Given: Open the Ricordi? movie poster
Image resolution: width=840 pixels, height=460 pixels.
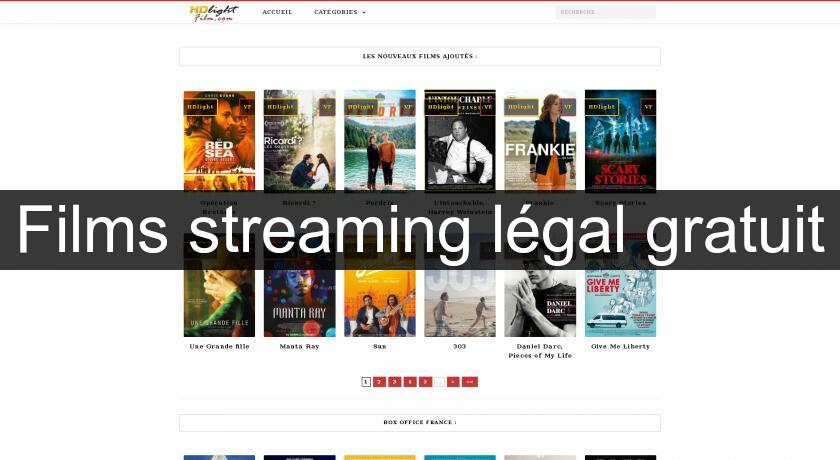Looking at the screenshot, I should (x=299, y=140).
